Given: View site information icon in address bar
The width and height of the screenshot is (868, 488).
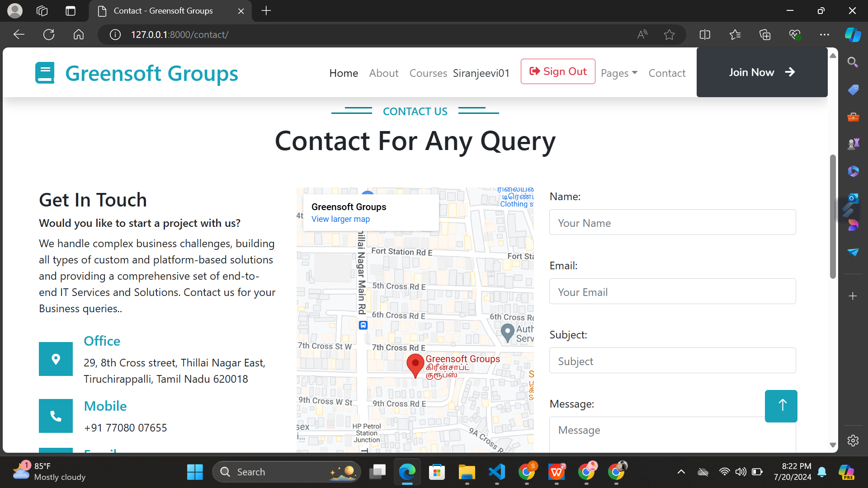Looking at the screenshot, I should click(x=115, y=35).
